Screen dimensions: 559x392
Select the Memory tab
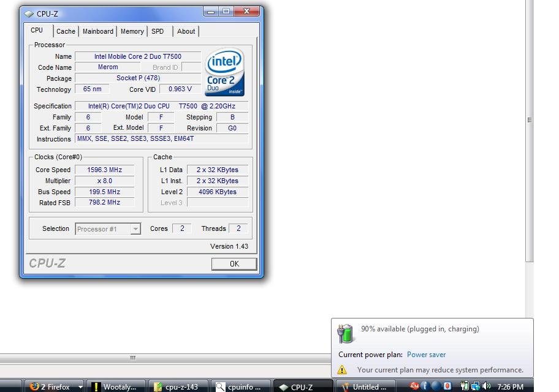pyautogui.click(x=132, y=31)
